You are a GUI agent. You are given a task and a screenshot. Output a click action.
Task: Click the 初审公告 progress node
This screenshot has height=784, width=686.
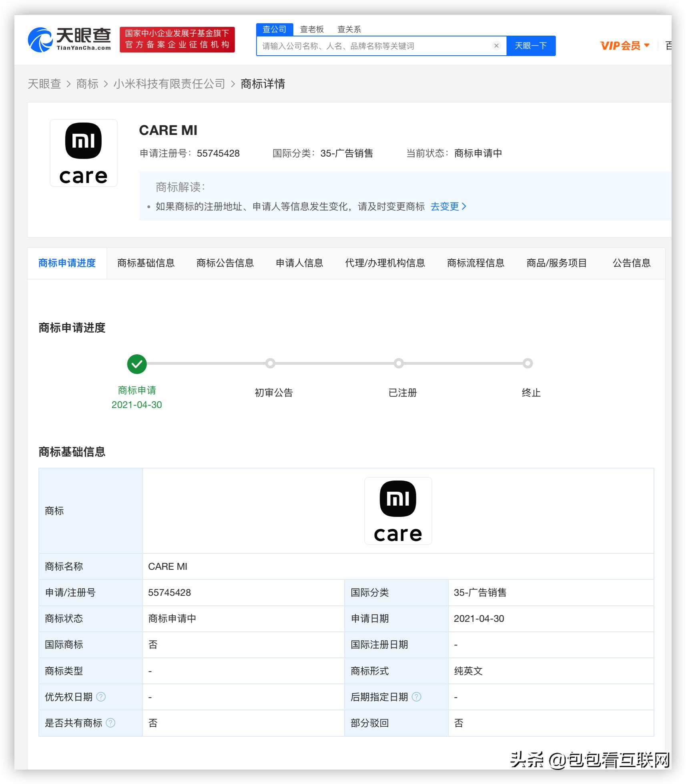pyautogui.click(x=271, y=364)
